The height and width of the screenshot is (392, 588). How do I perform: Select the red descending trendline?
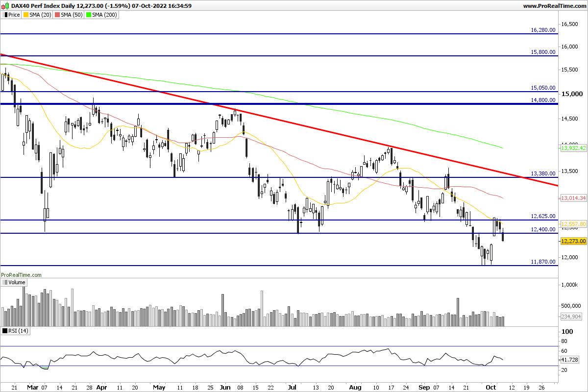[x=279, y=120]
